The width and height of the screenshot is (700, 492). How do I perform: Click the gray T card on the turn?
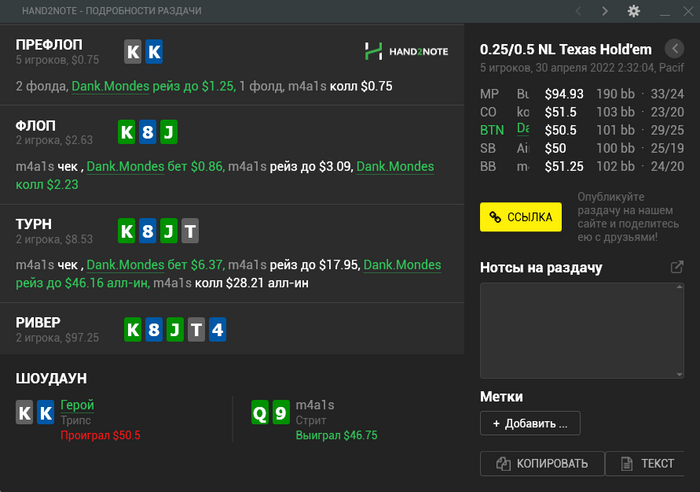pyautogui.click(x=190, y=231)
